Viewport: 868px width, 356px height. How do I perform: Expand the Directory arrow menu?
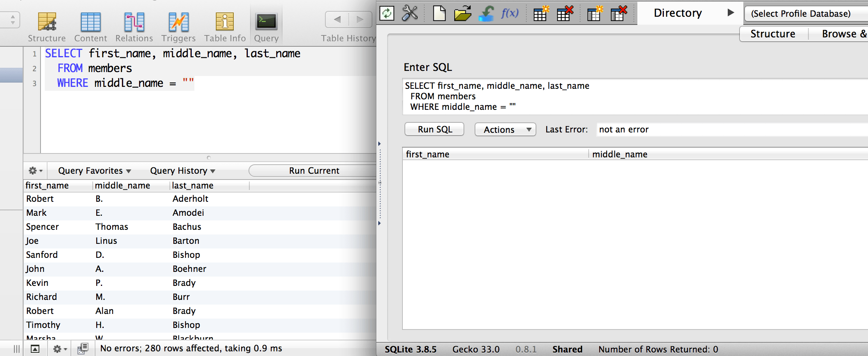[x=730, y=12]
